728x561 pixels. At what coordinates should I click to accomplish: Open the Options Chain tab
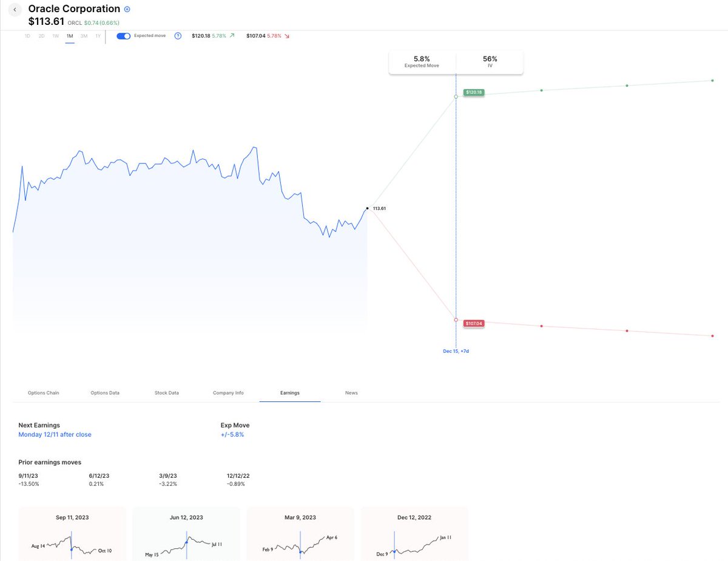tap(44, 393)
